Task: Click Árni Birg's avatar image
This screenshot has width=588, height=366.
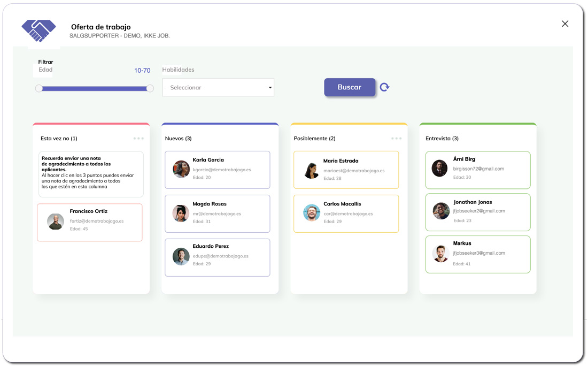Action: [439, 169]
